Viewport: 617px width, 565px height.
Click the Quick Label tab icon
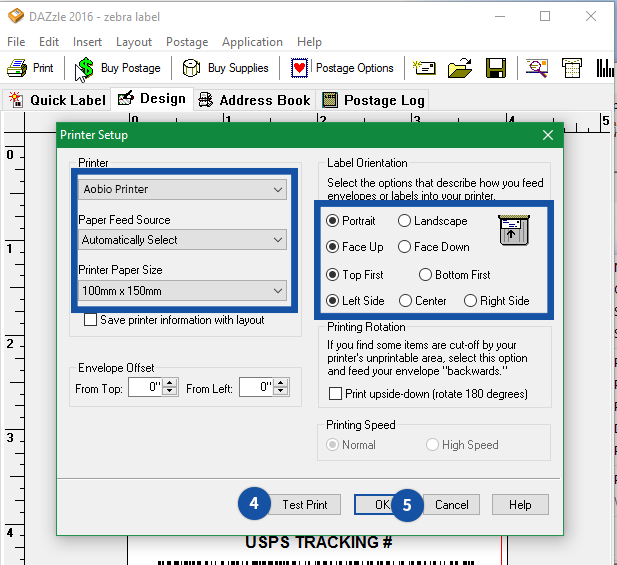[16, 100]
